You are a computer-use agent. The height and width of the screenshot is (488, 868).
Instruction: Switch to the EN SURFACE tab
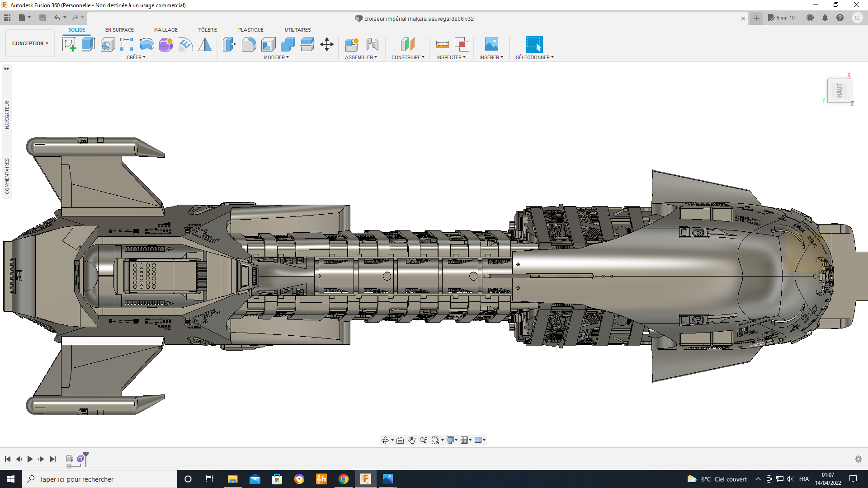click(x=119, y=30)
